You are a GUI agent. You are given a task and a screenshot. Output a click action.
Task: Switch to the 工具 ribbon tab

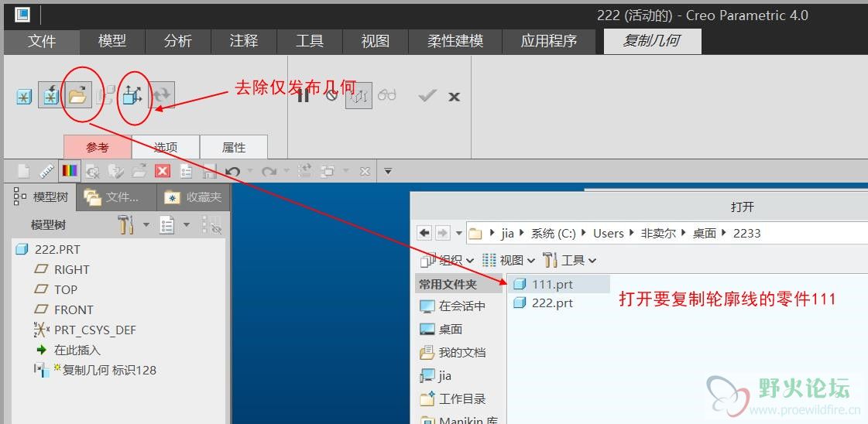coord(310,41)
